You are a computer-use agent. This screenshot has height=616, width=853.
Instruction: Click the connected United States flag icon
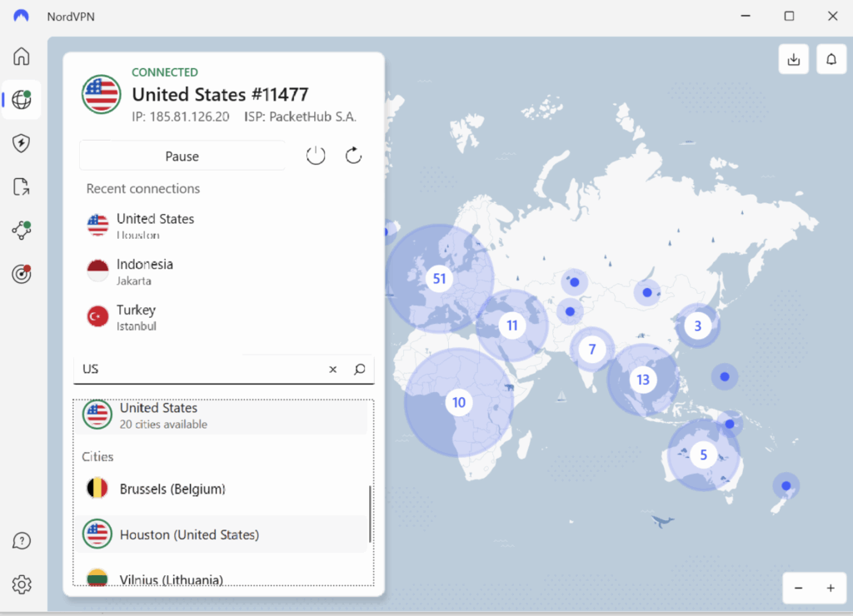101,94
